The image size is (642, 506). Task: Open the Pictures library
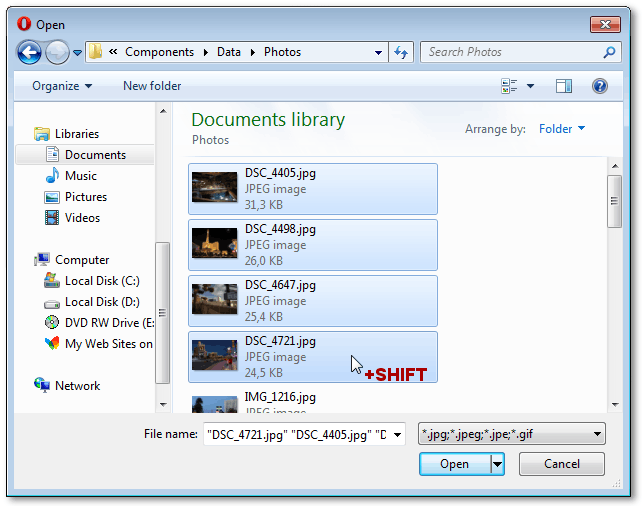86,197
